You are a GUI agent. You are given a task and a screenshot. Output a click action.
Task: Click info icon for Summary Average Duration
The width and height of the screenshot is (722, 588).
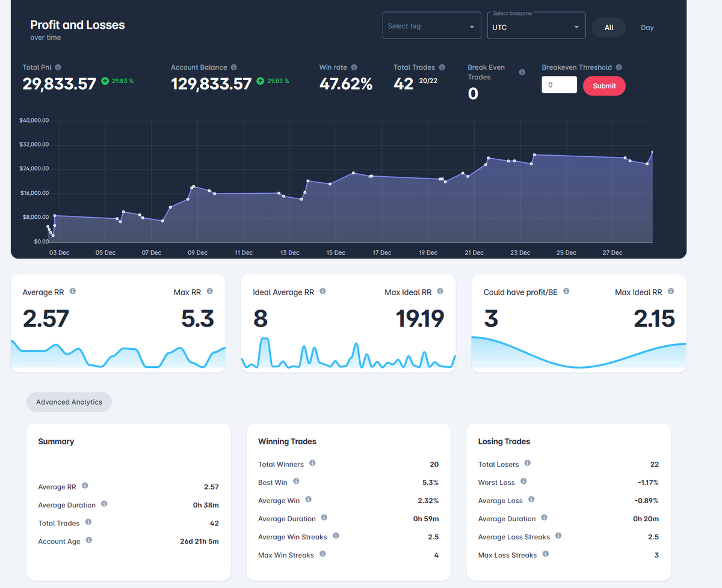tap(104, 504)
